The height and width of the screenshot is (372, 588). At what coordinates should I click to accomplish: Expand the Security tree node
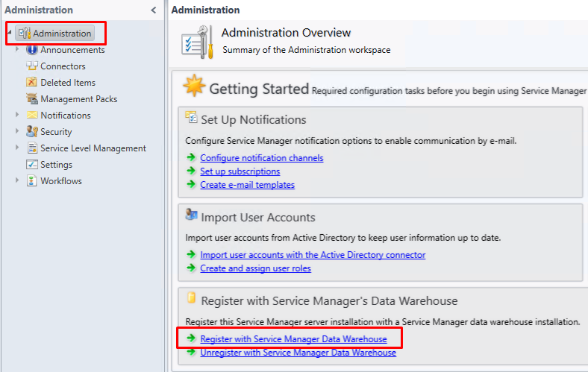tap(17, 130)
